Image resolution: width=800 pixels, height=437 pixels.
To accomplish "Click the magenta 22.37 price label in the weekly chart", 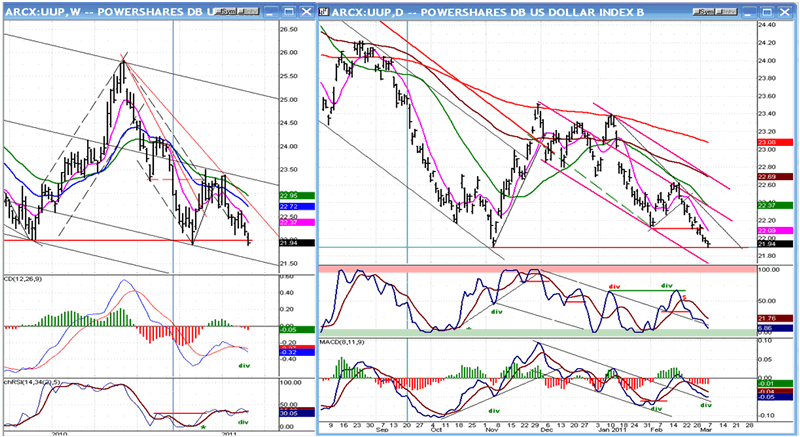I will 297,222.
